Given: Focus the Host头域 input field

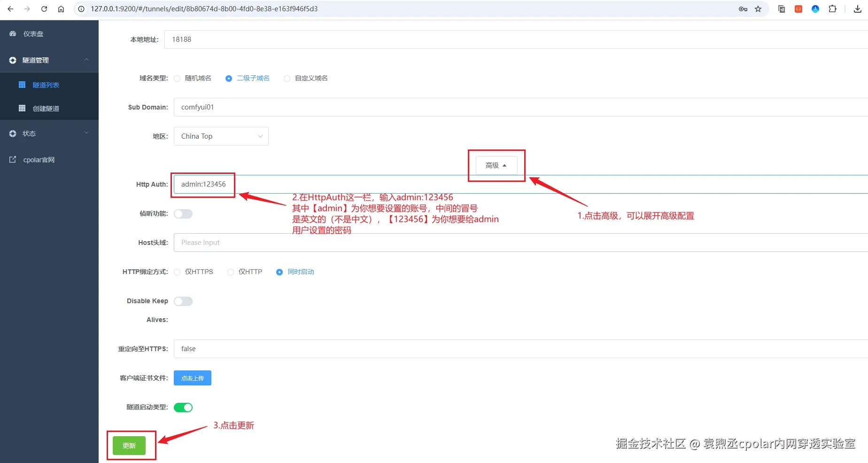Looking at the screenshot, I should [521, 243].
